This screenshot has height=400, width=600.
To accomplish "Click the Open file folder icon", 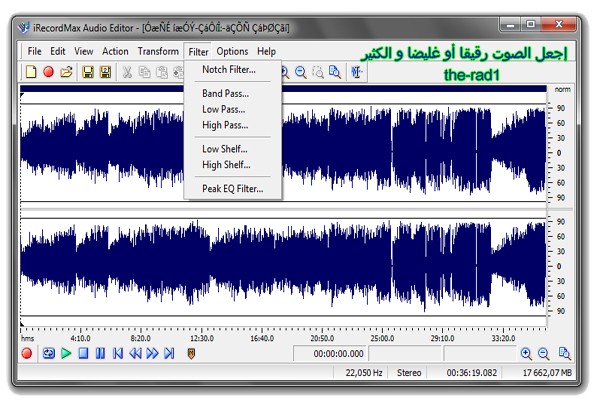I will pos(66,72).
